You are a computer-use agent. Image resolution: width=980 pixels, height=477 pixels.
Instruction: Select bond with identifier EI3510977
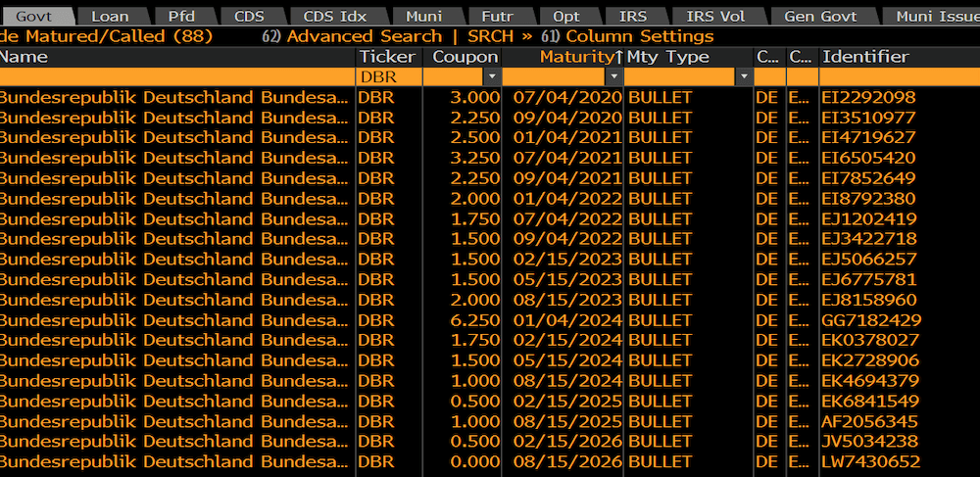point(868,118)
